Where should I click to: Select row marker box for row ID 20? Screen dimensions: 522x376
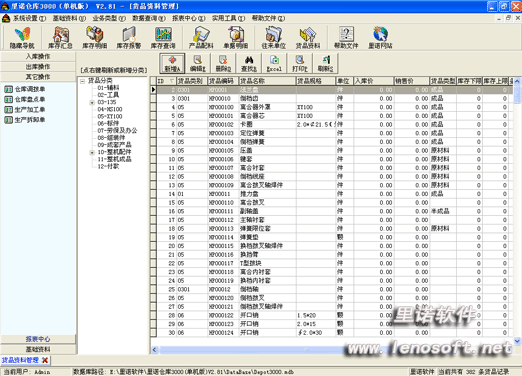[153, 246]
